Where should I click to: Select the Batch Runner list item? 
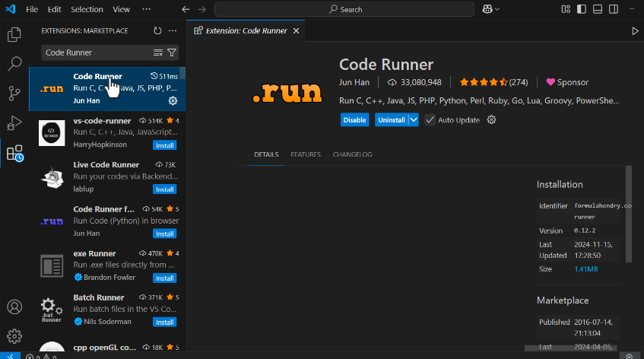107,310
